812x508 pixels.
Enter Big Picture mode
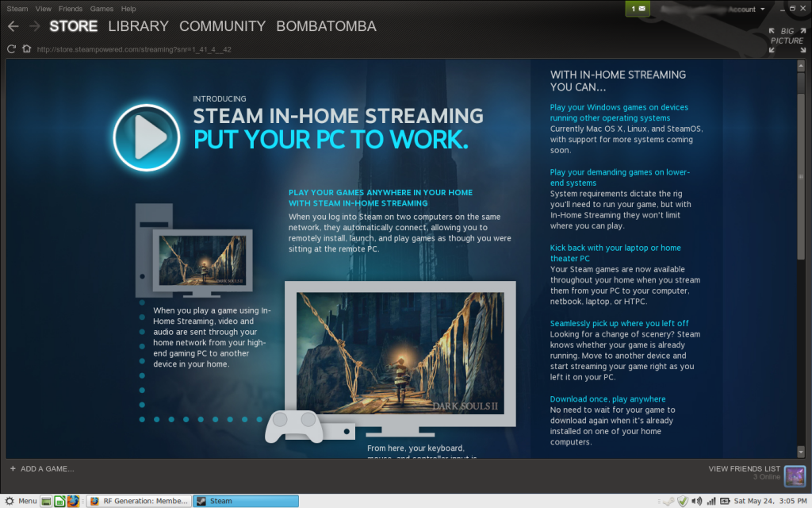(787, 40)
